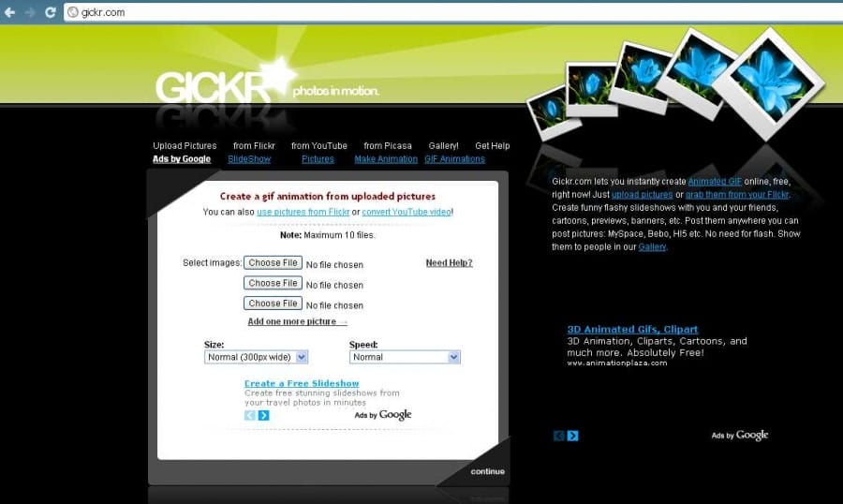Click the www.animationplaza.com ad URL
Screen dimensions: 843x504
click(x=617, y=363)
